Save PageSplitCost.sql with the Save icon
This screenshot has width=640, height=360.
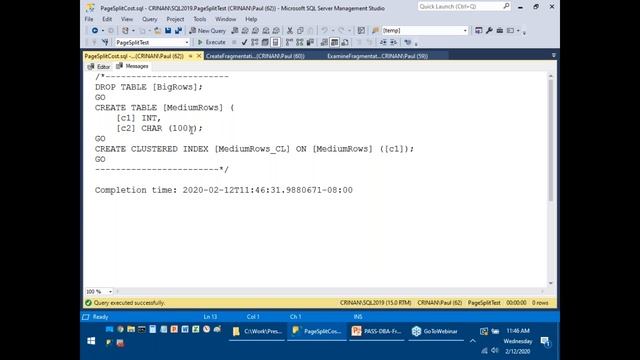point(168,31)
